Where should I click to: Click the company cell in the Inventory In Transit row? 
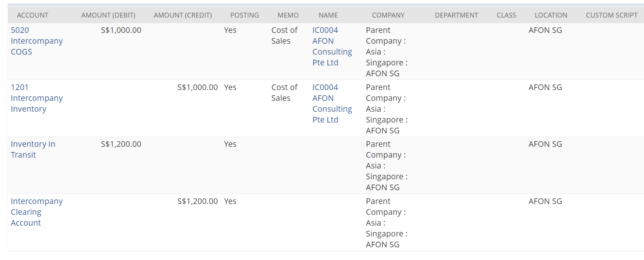point(387,166)
